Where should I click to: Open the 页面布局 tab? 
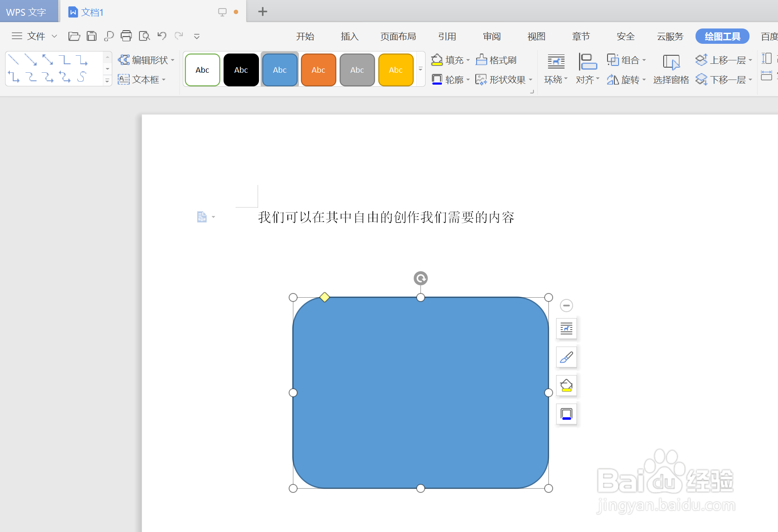pos(398,37)
